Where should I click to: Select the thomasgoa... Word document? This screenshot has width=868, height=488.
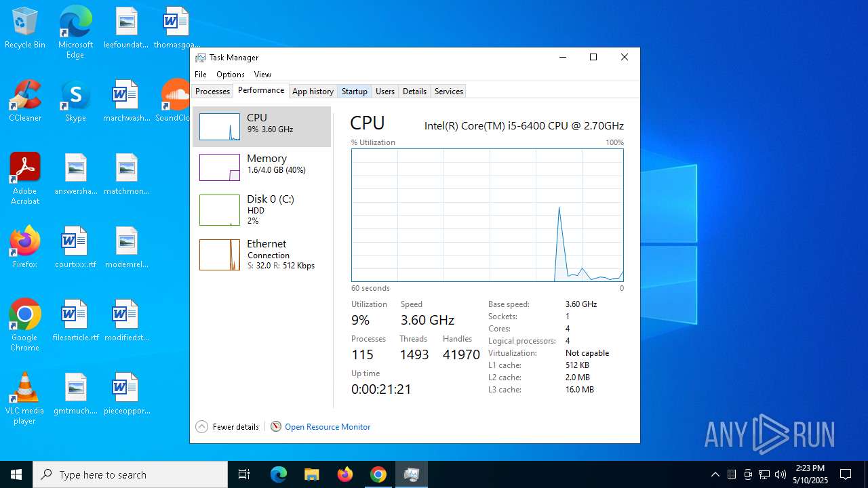(176, 28)
